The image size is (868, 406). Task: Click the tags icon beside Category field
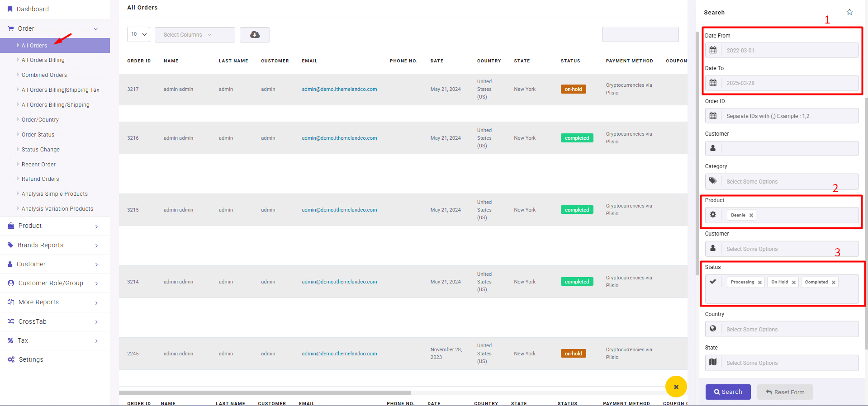713,181
